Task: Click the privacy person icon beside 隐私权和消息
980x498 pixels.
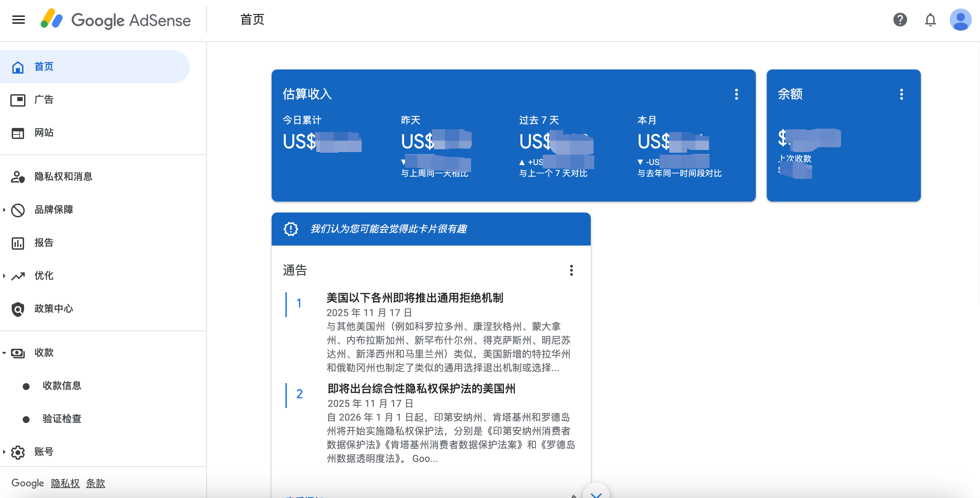Action: [x=18, y=177]
